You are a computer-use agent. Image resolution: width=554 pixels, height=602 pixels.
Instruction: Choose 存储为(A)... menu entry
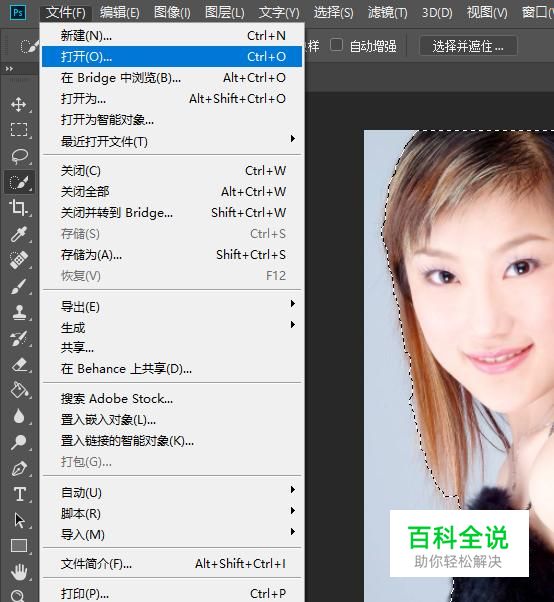coord(172,255)
